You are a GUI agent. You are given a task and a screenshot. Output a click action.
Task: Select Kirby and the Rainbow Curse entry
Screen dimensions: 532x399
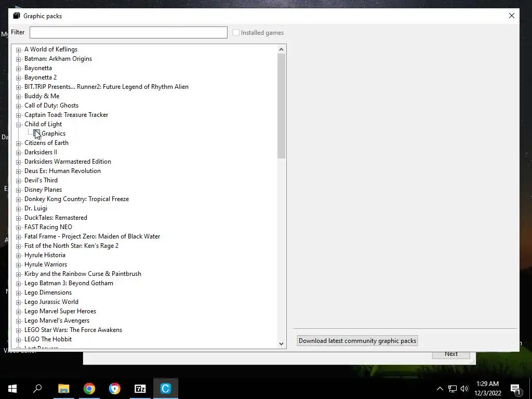pos(83,273)
